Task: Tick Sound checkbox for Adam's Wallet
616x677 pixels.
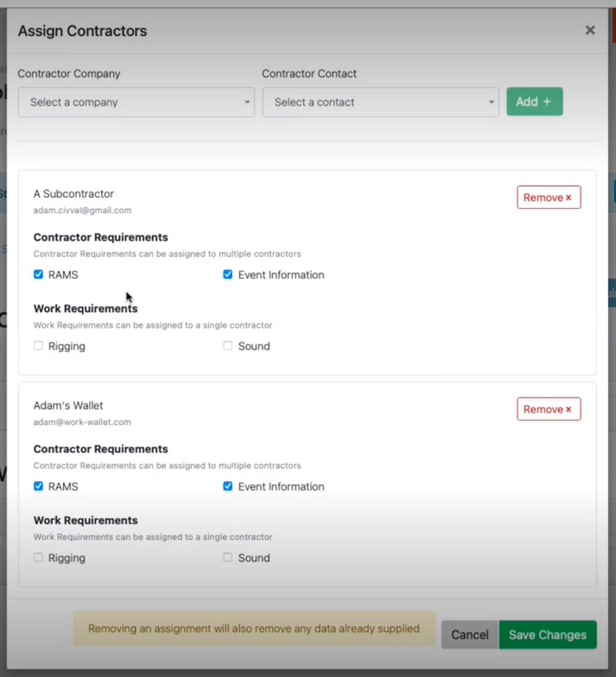Action: point(228,558)
